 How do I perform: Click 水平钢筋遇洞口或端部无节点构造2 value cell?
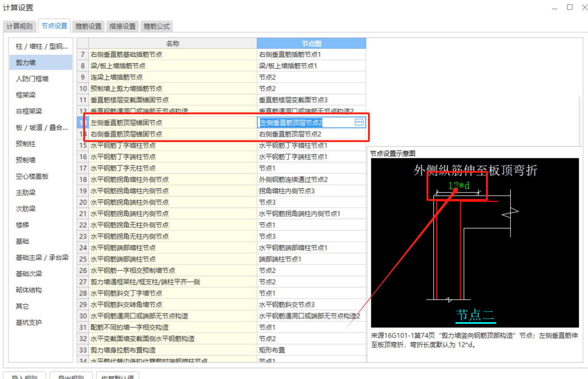coord(312,316)
